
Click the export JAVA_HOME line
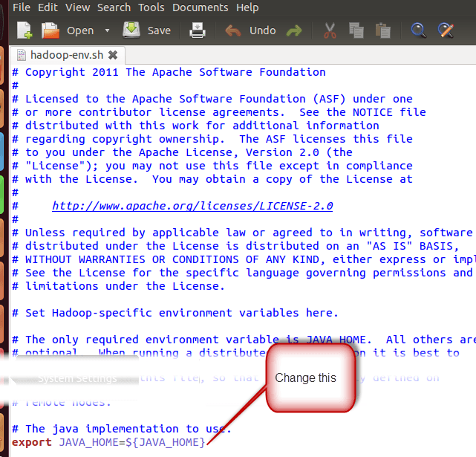108,442
